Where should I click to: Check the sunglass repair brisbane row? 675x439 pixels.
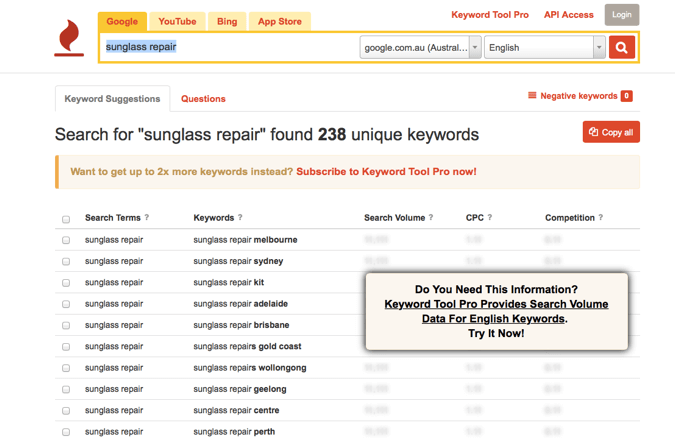click(x=66, y=325)
